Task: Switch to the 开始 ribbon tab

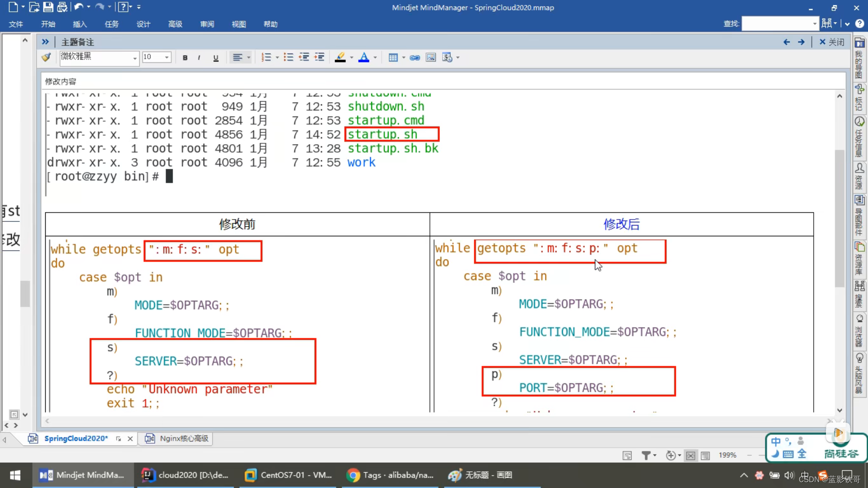Action: [x=48, y=24]
